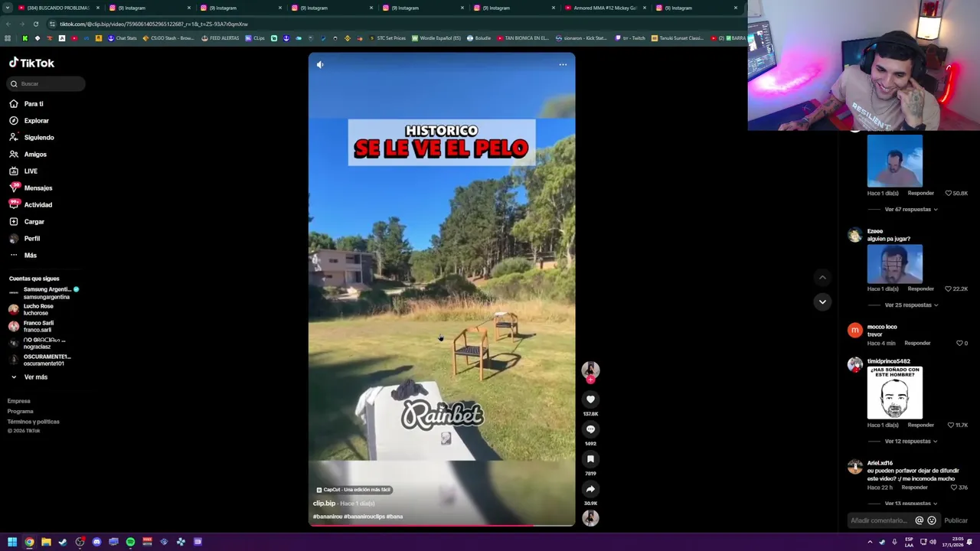The image size is (980, 551).
Task: Like the video with heart icon
Action: tap(590, 399)
